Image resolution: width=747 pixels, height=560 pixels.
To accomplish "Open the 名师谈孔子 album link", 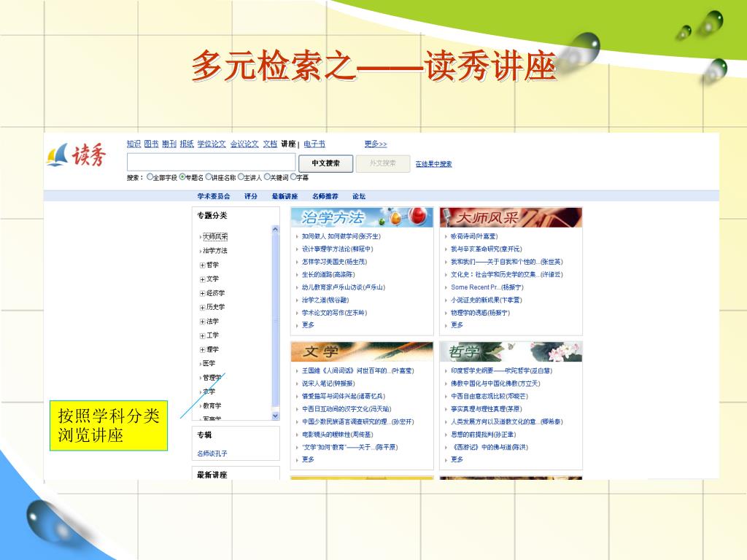I will pyautogui.click(x=212, y=454).
